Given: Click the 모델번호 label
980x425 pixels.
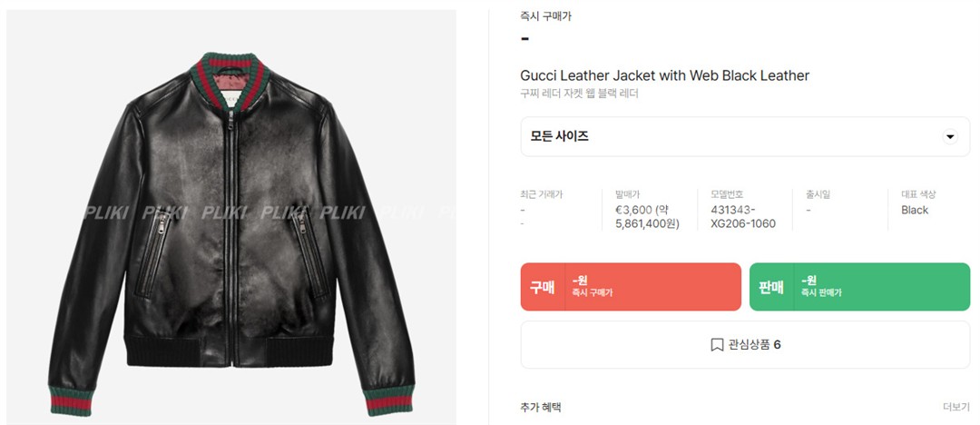Looking at the screenshot, I should point(727,194).
